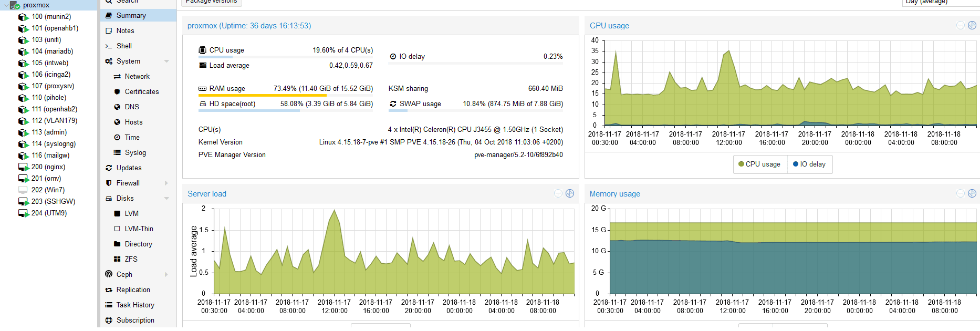The width and height of the screenshot is (980, 331).
Task: Click the RAM usage progress bar
Action: [286, 96]
